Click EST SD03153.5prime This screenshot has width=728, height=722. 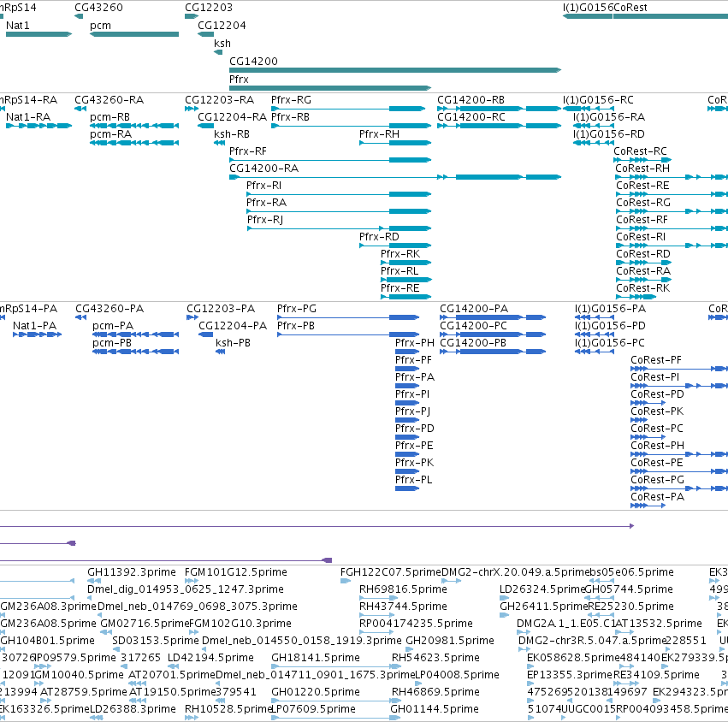[x=116, y=649]
